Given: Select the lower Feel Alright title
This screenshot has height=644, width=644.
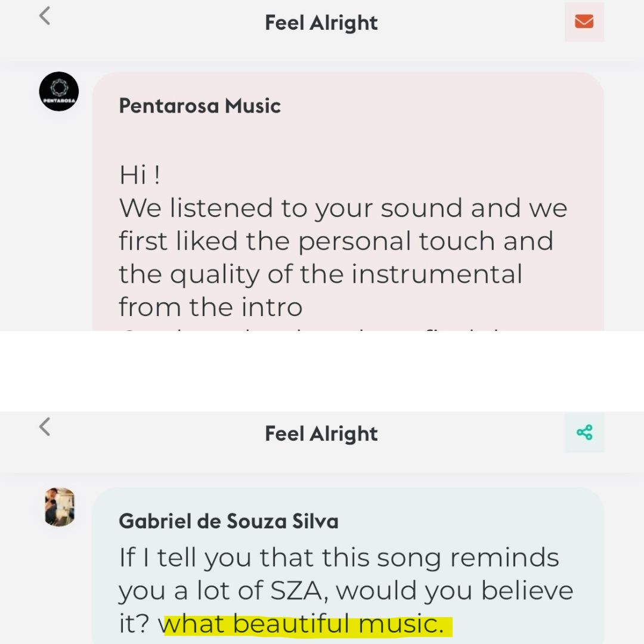Looking at the screenshot, I should pyautogui.click(x=321, y=434).
